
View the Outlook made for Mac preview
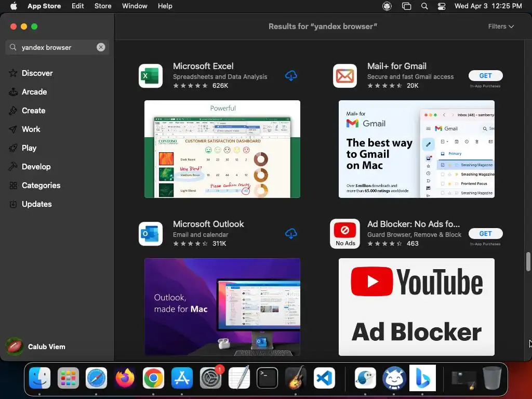click(x=222, y=307)
